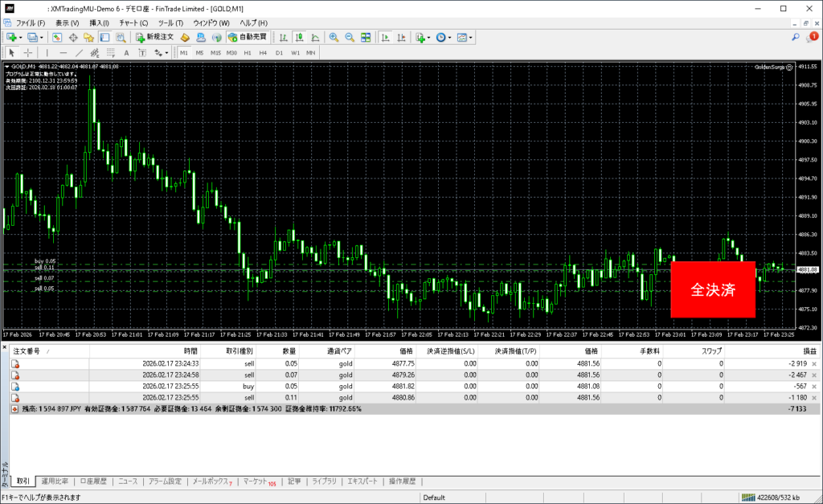Click the zoom out magnifier icon
This screenshot has height=504, width=823.
[x=350, y=37]
